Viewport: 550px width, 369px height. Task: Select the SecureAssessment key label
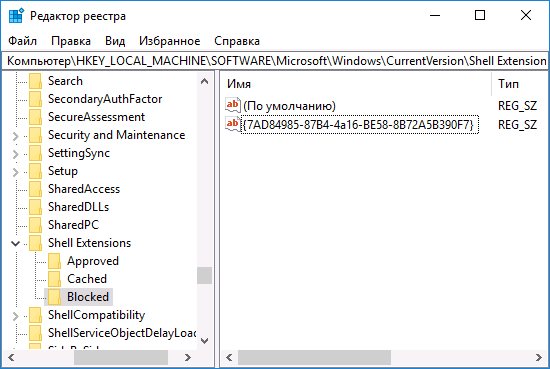pos(96,117)
